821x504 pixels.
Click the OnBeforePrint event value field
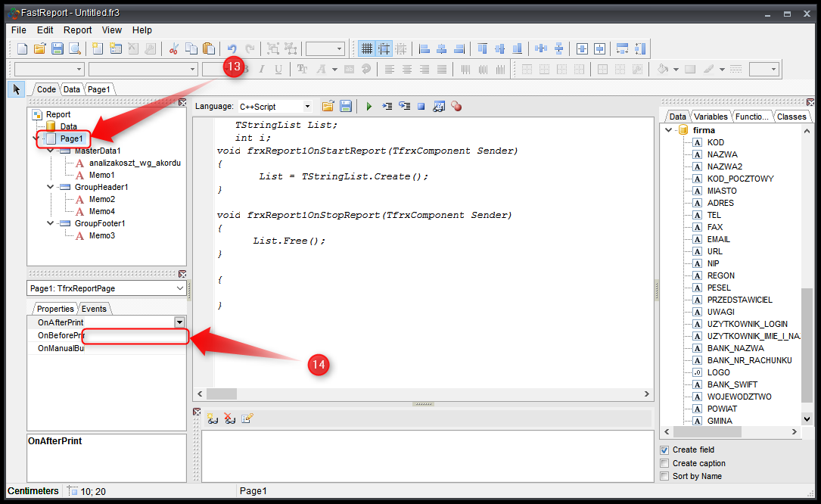pos(136,335)
